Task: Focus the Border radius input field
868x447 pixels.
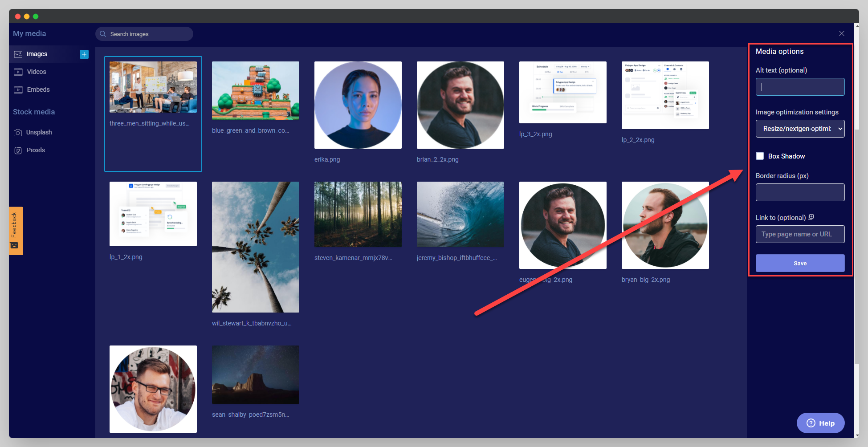Action: click(800, 192)
